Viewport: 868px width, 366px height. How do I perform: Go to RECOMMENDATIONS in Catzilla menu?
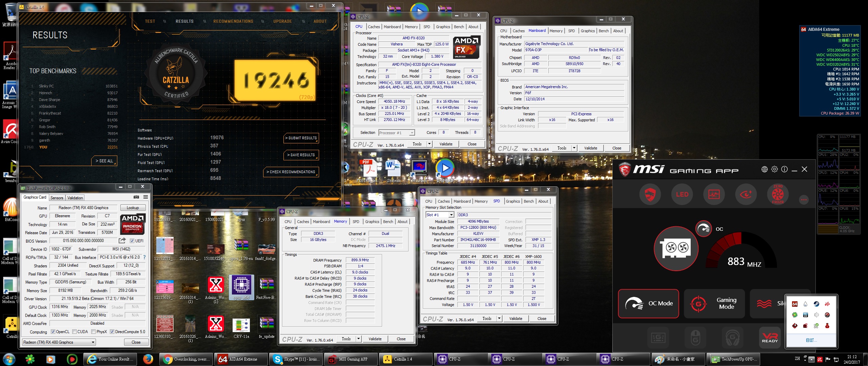tap(233, 21)
